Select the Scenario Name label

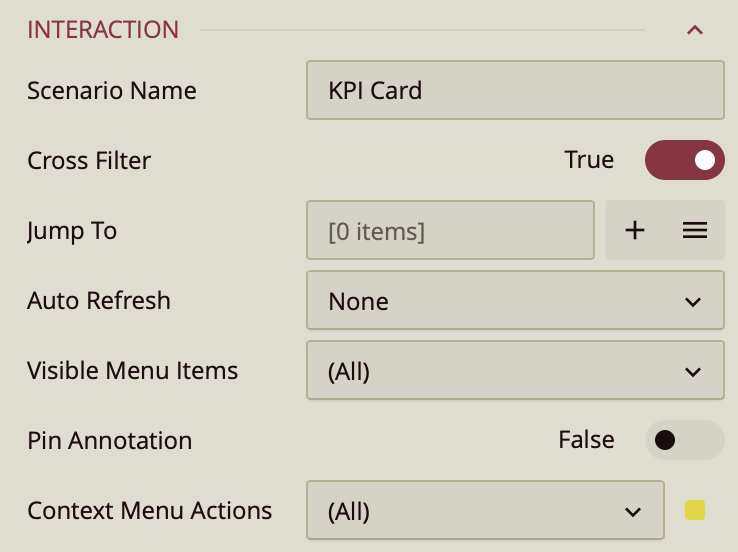coord(112,91)
